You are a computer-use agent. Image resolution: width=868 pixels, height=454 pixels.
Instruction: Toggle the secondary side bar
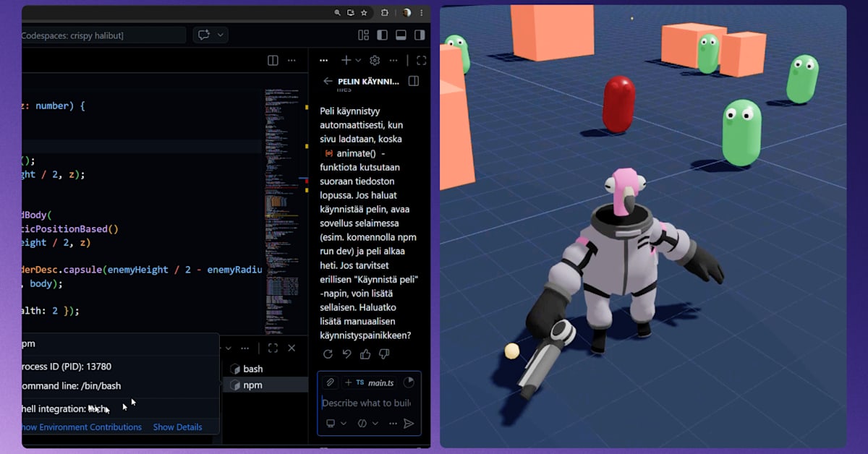pos(419,35)
